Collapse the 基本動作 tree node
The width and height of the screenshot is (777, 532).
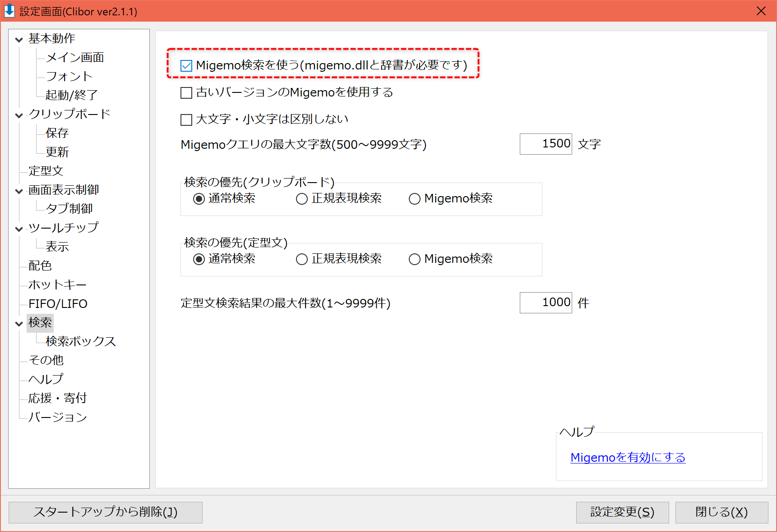pos(19,40)
